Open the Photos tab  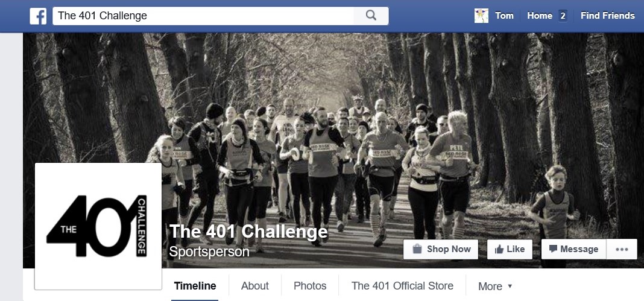point(310,286)
